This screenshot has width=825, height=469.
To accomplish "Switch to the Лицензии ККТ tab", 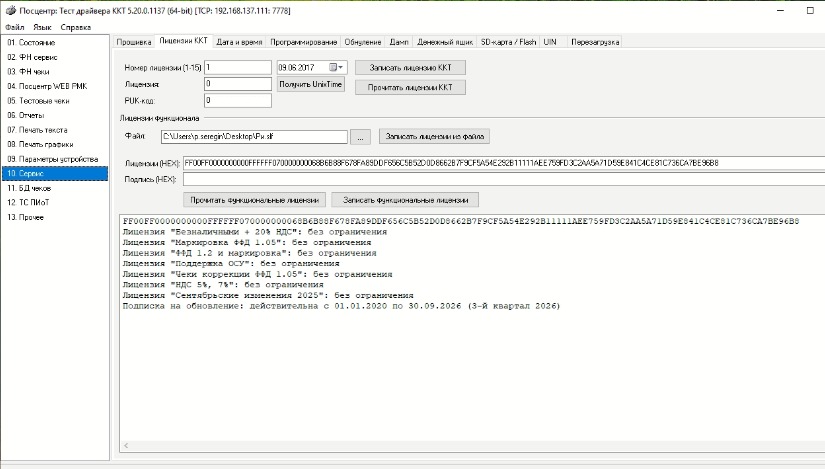I will pos(183,41).
